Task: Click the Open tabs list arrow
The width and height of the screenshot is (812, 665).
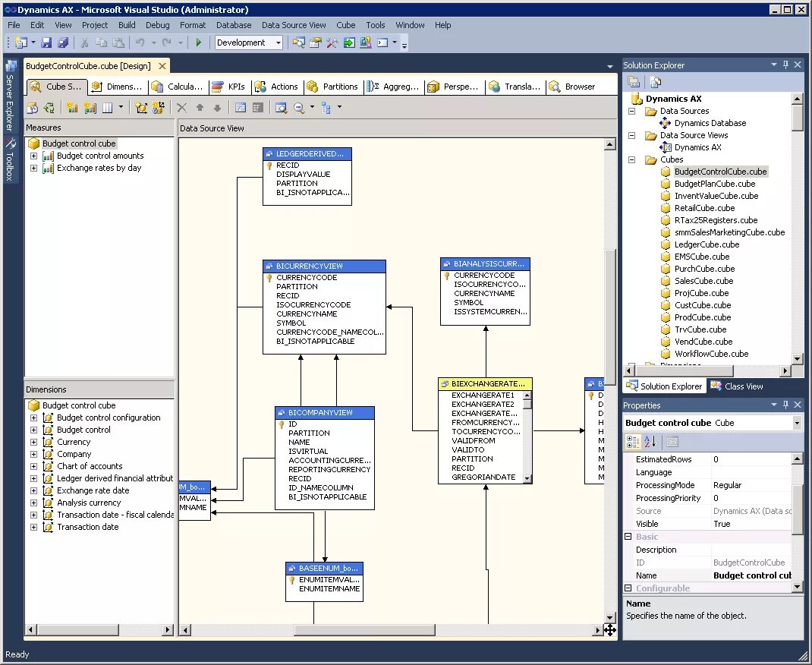Action: [x=609, y=66]
